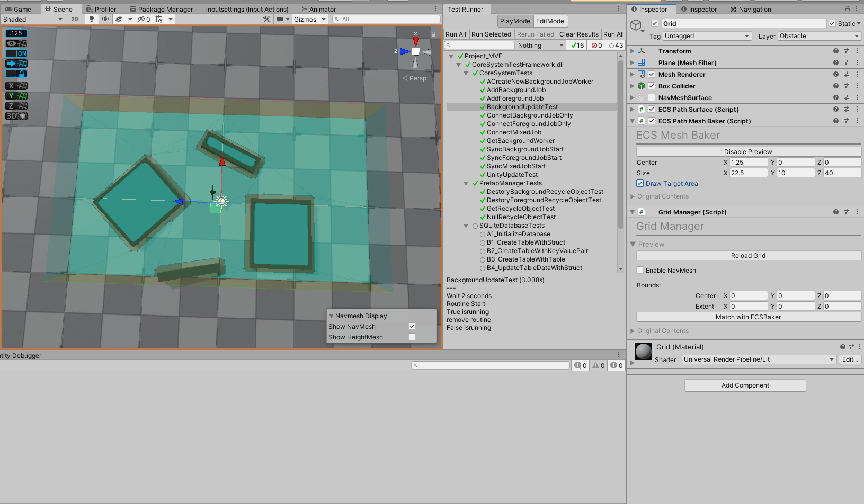Open the Layer dropdown showing Obstacle

pos(820,36)
